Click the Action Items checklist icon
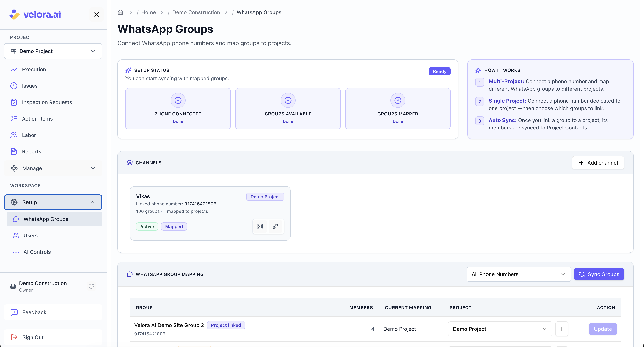This screenshot has height=347, width=644. pos(14,119)
